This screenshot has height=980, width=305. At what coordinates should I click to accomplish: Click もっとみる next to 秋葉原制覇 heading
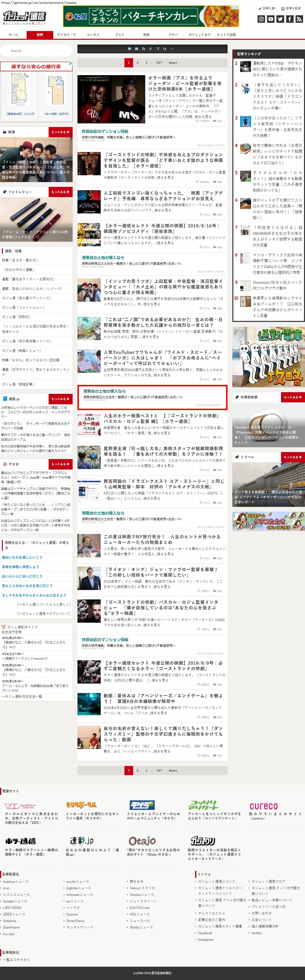(293, 397)
